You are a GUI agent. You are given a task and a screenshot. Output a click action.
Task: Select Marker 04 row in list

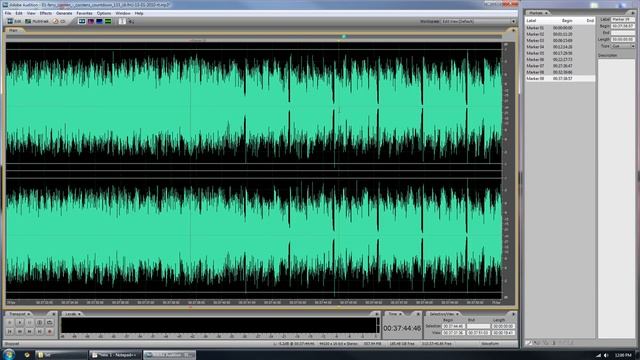coord(560,47)
